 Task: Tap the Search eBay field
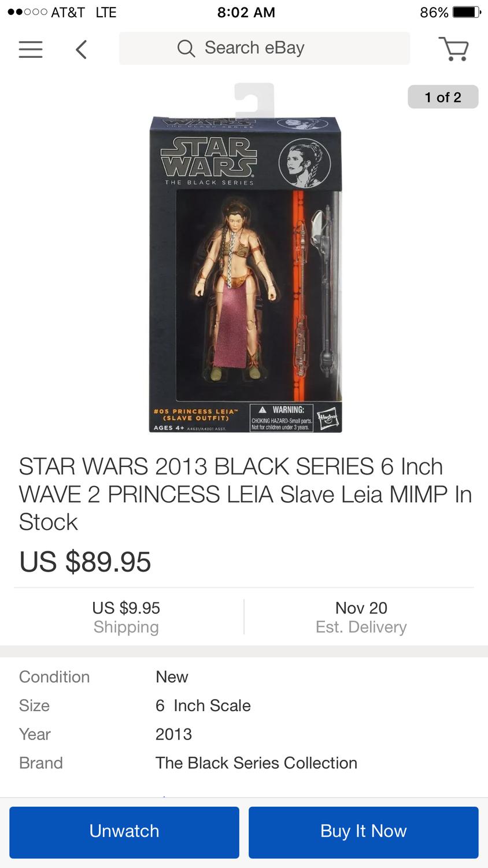point(264,48)
